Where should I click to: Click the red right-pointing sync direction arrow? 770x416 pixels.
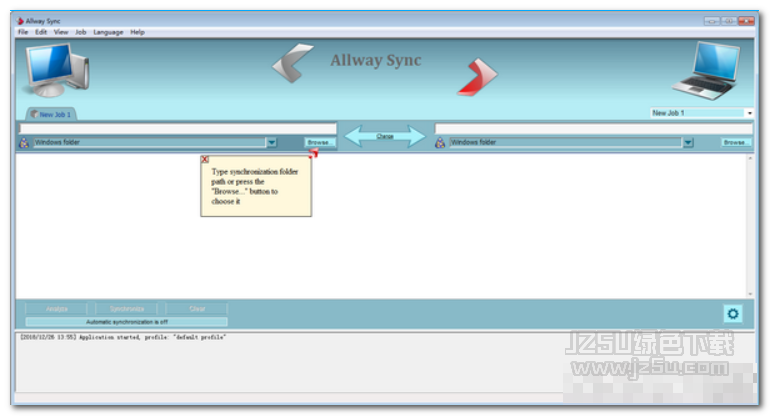click(477, 77)
